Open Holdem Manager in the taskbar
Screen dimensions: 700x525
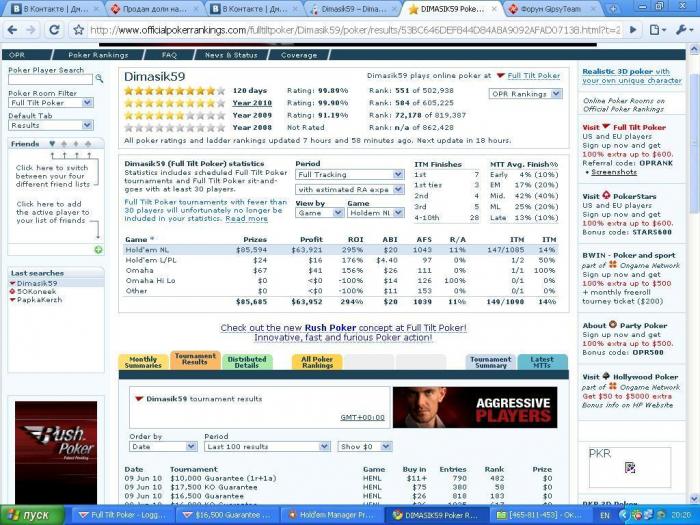pos(330,515)
